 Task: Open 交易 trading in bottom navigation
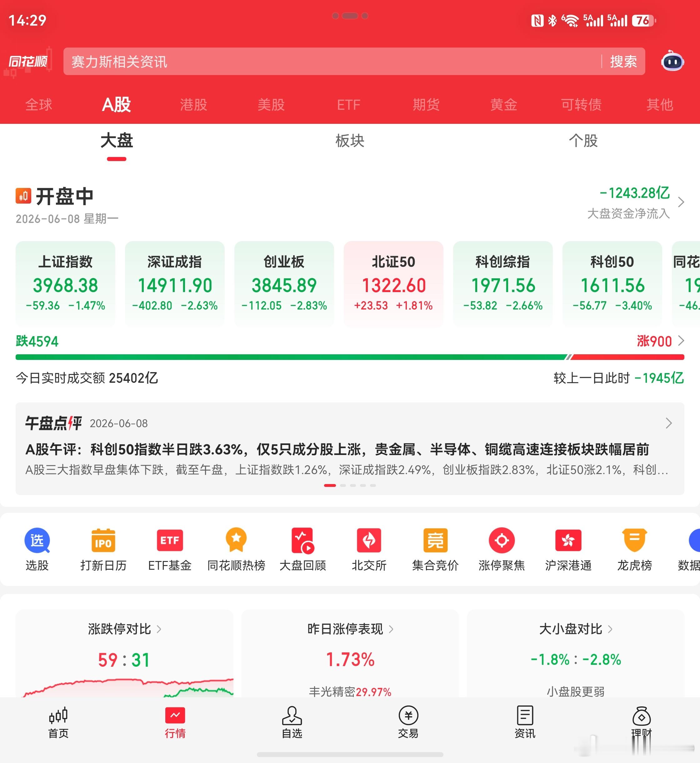[408, 723]
